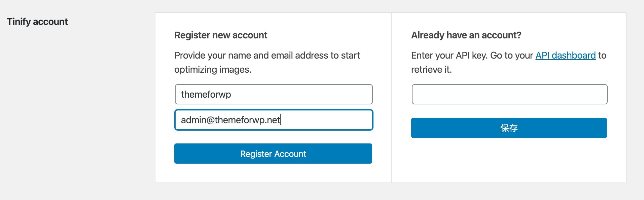
Task: Click the 'Register Account' button label text
Action: (273, 154)
